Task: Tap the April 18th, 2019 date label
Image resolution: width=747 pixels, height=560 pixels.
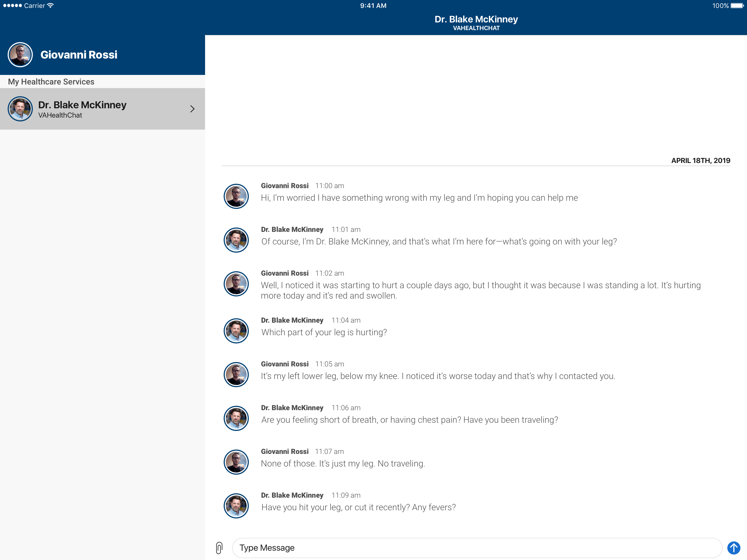Action: click(701, 161)
